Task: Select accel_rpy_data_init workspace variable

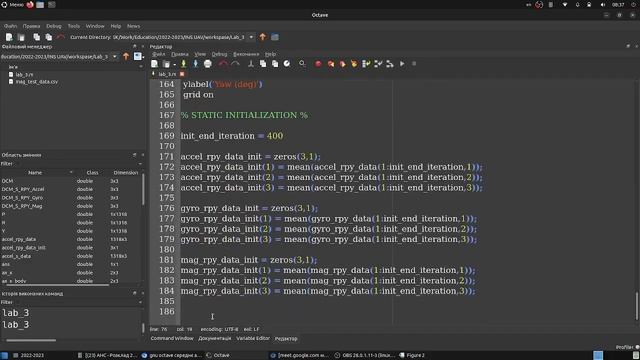Action: (x=24, y=248)
